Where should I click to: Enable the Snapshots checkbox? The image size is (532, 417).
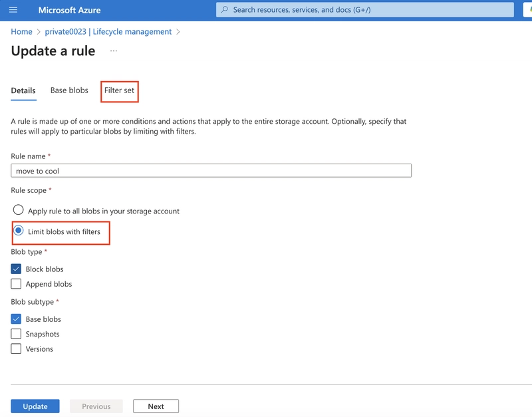tap(16, 334)
